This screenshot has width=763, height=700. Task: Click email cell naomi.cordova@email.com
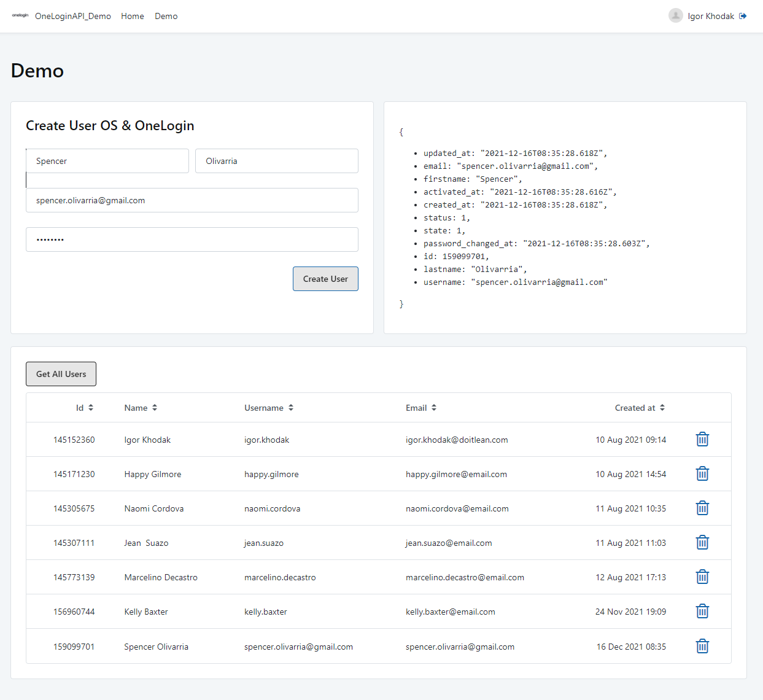pos(457,508)
